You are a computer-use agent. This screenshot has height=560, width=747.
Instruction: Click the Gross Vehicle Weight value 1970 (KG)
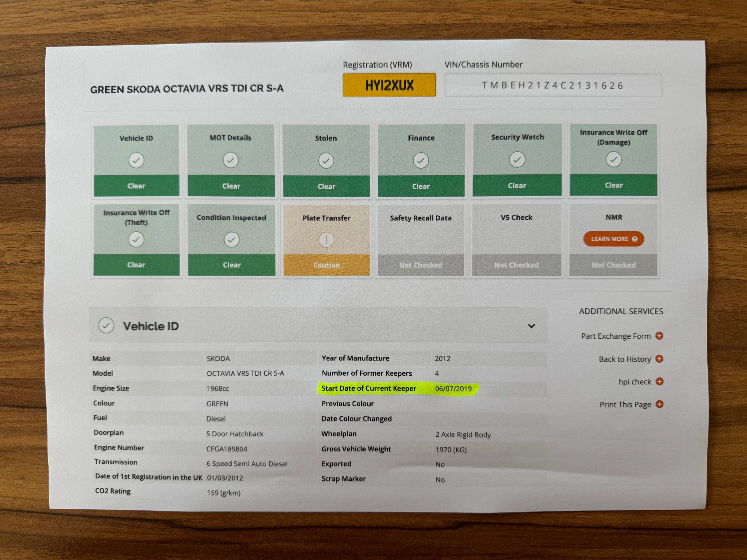(451, 450)
